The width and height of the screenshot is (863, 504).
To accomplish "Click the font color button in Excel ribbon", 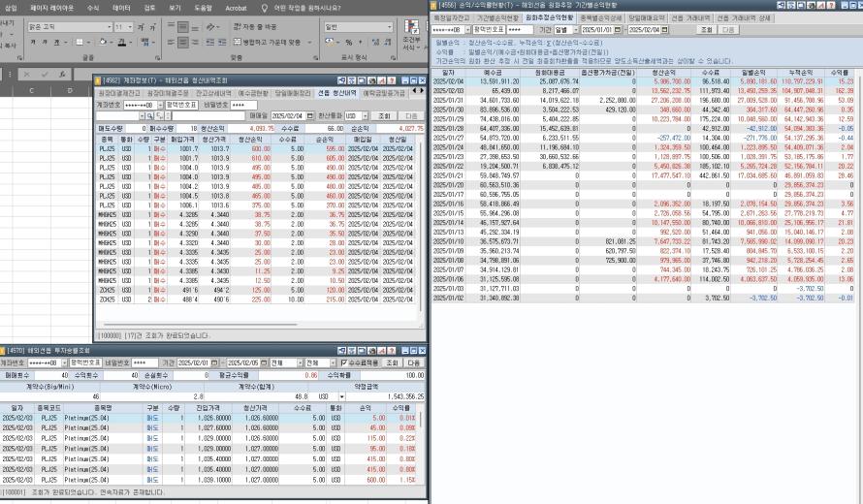I will point(121,42).
